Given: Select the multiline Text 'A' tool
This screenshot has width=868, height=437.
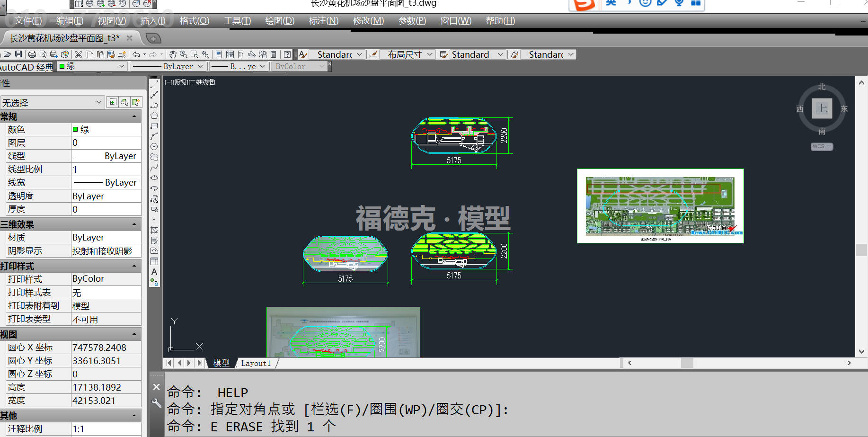Looking at the screenshot, I should [154, 272].
